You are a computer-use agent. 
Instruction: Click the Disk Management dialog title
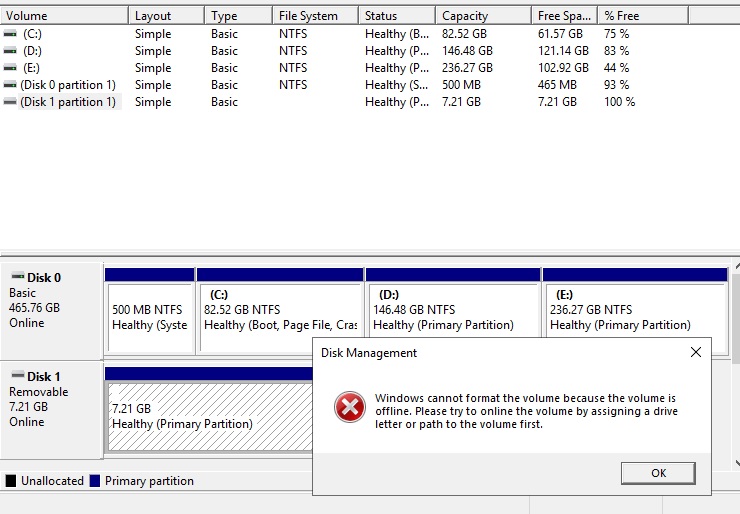[369, 353]
